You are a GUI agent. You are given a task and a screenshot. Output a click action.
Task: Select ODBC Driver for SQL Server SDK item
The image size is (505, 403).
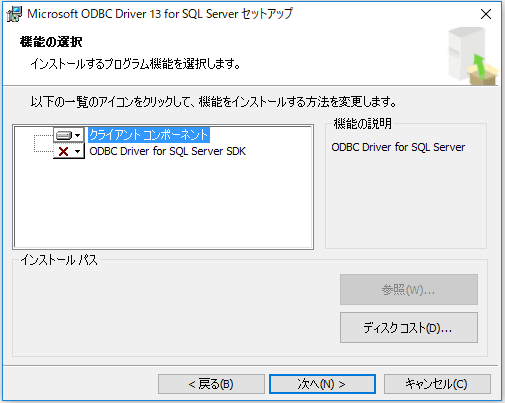coord(167,151)
